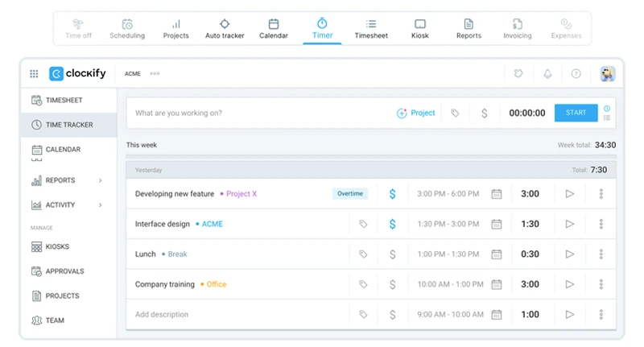
Task: Go to the Calendar tab at top
Action: coord(274,29)
